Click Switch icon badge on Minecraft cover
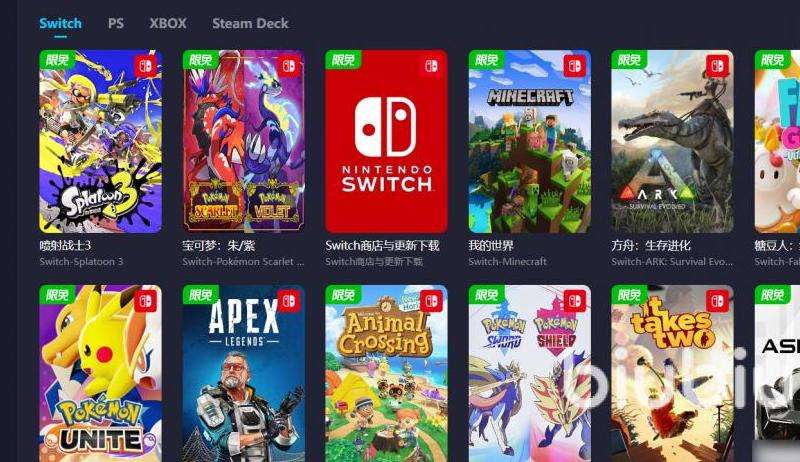 (574, 66)
